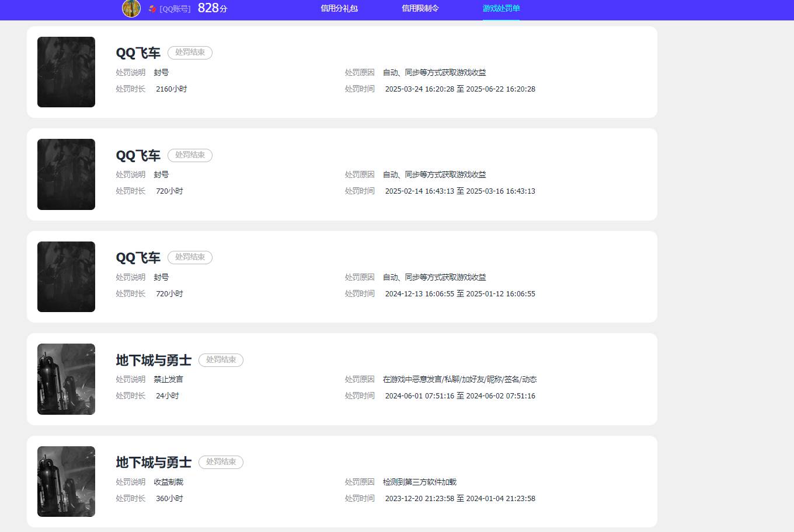This screenshot has height=532, width=794.
Task: Expand the 禁止发言 penalty entry
Action: click(x=169, y=379)
